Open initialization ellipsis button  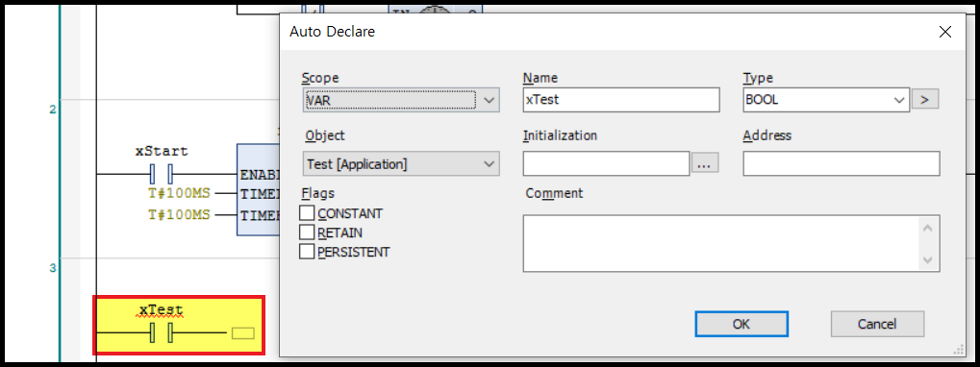[705, 163]
